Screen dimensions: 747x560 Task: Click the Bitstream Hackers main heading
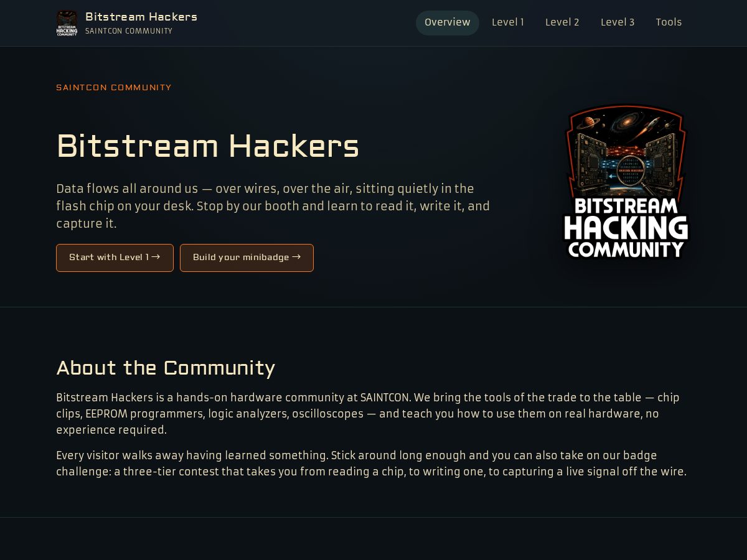point(208,147)
